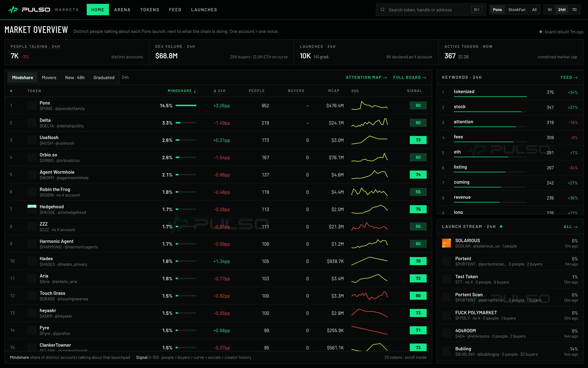Open Pons 30D sparkline chart
This screenshot has height=368, width=588.
pyautogui.click(x=369, y=106)
